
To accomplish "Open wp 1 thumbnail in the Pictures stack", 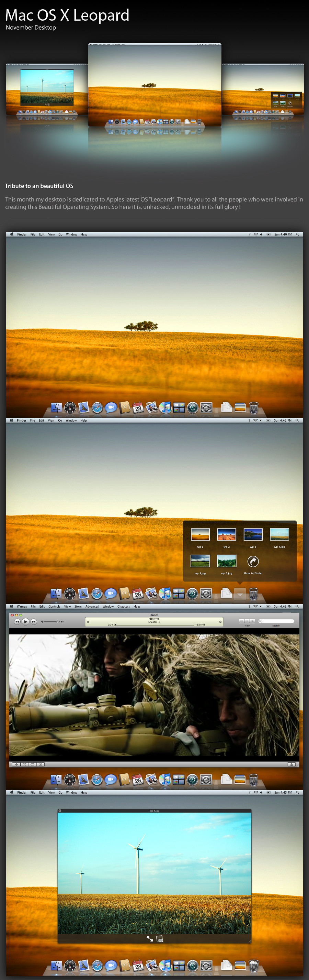I will tap(200, 534).
